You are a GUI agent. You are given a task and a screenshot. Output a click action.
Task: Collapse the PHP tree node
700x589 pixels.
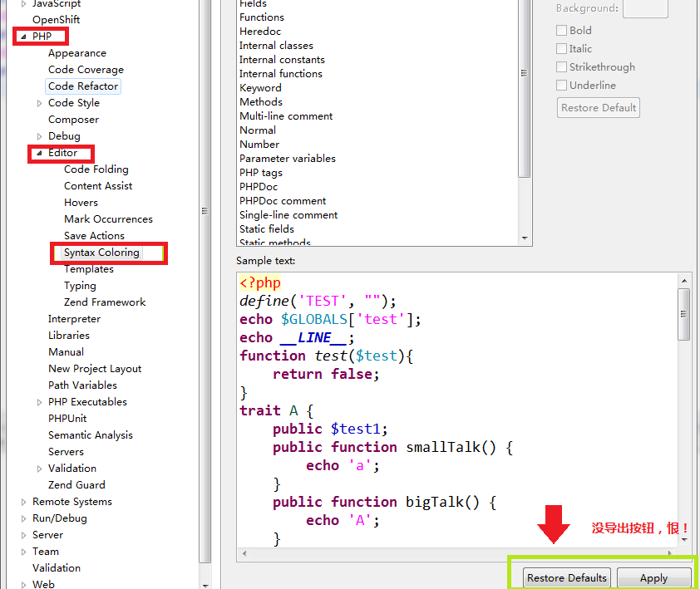tap(23, 37)
